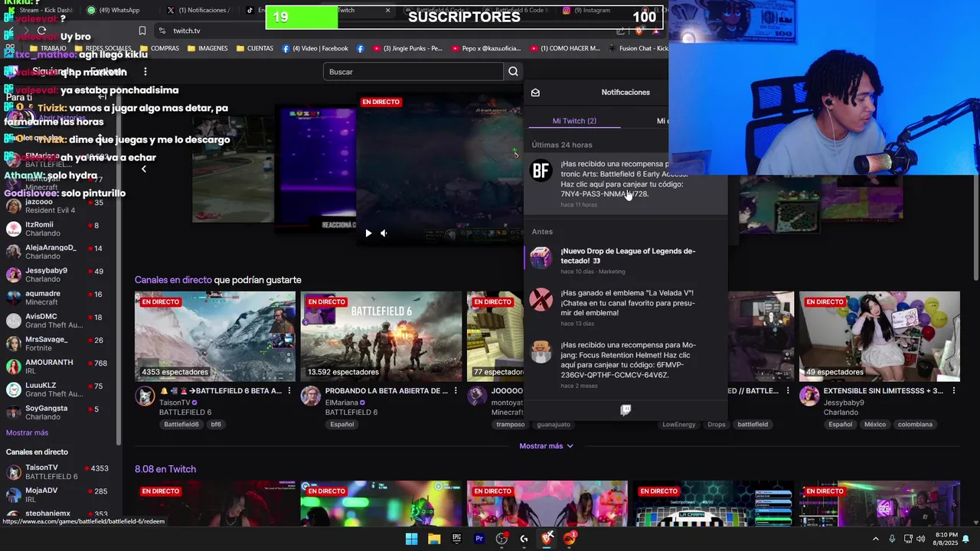The image size is (980, 551).
Task: Open the Video | Facebook bookmark
Action: pos(315,48)
